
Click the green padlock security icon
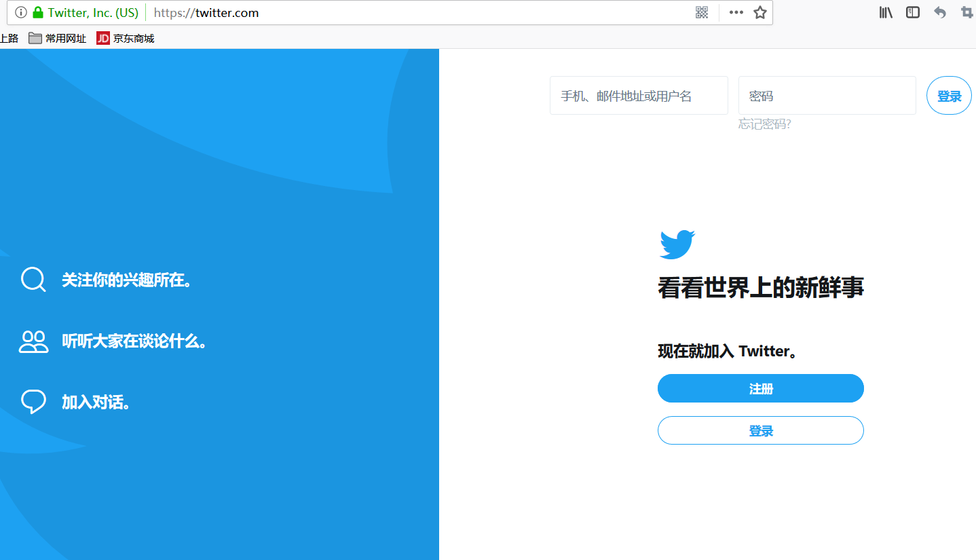click(x=38, y=12)
